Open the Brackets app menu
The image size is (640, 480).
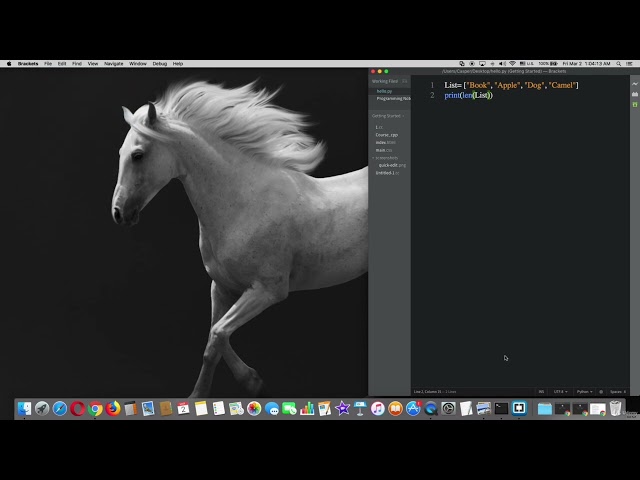point(28,64)
